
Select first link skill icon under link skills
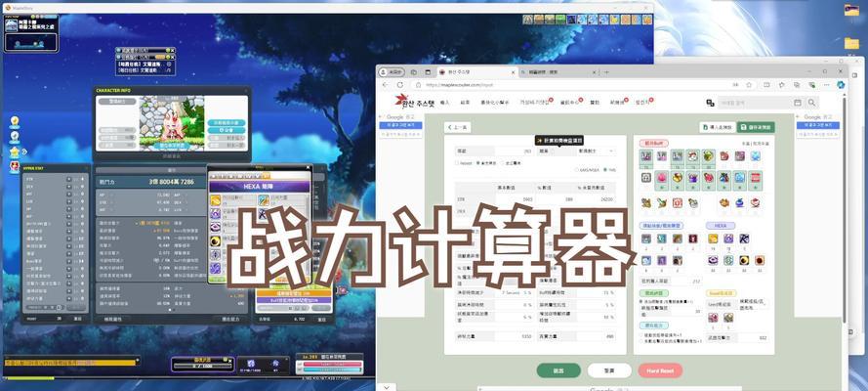point(646,239)
